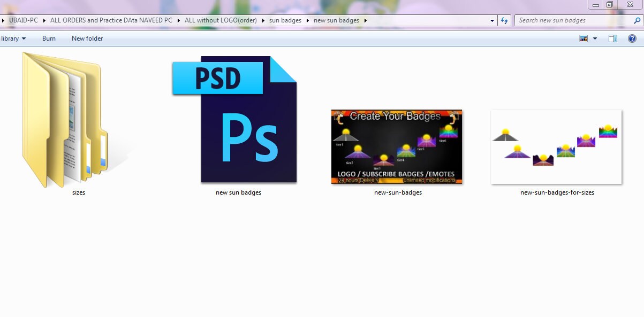Click the Change your view icon
The height and width of the screenshot is (317, 644).
click(x=584, y=38)
